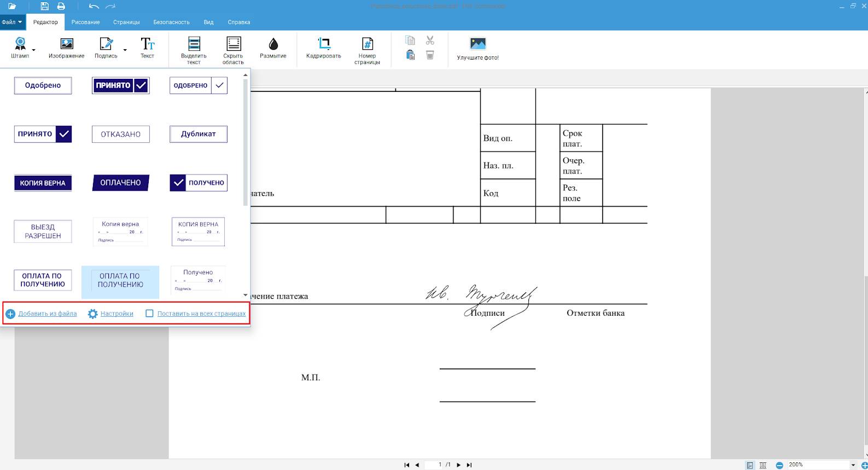Click the paste clipboard icon
This screenshot has height=470, width=868.
click(x=410, y=55)
